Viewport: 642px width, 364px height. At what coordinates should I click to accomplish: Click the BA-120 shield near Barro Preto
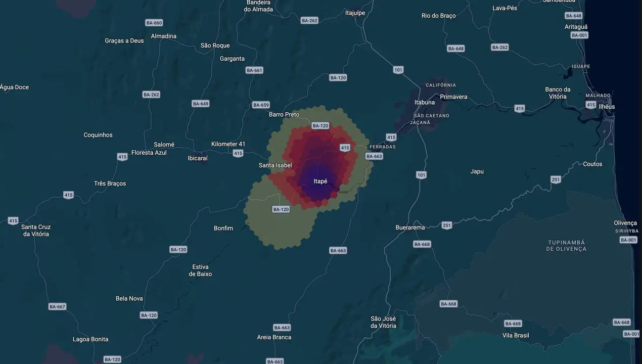click(x=320, y=125)
